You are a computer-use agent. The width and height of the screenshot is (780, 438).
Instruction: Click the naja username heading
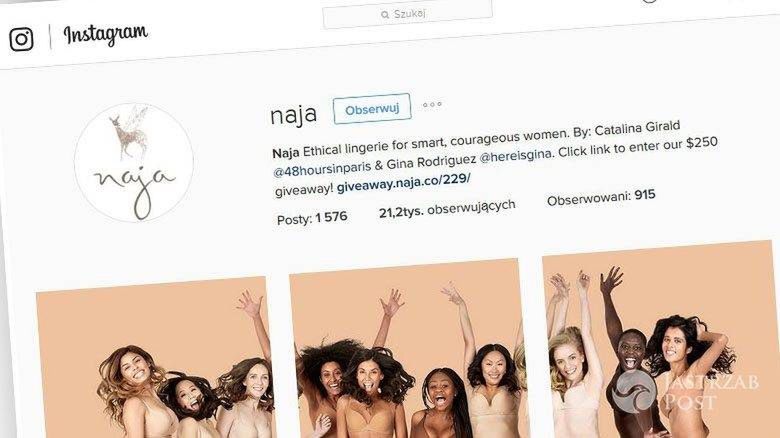click(293, 115)
